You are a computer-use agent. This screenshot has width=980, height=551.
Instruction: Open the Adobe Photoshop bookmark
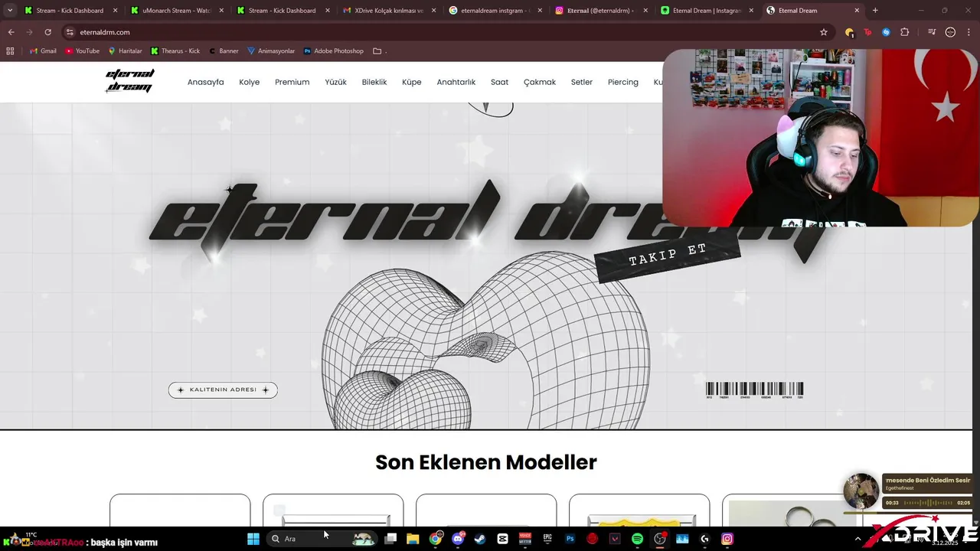[334, 51]
